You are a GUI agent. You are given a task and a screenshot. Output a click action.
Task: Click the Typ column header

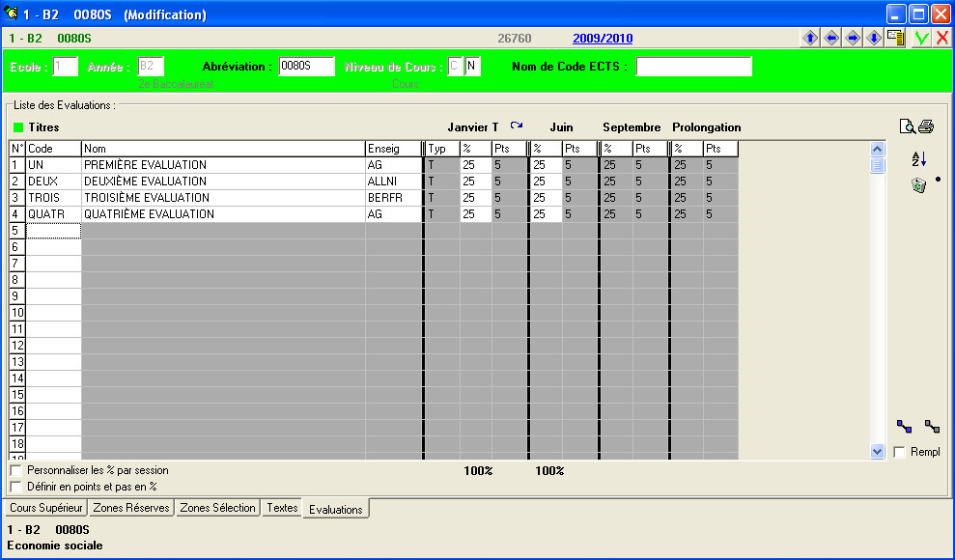[443, 149]
